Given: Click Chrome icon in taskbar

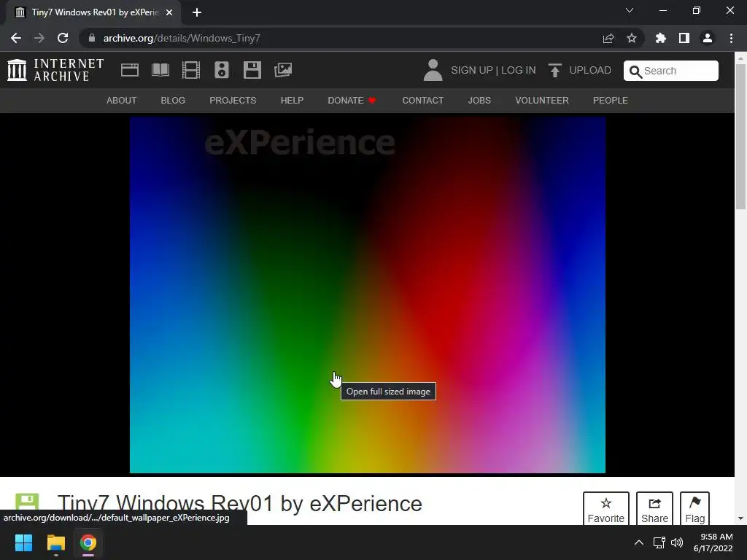Looking at the screenshot, I should (88, 542).
